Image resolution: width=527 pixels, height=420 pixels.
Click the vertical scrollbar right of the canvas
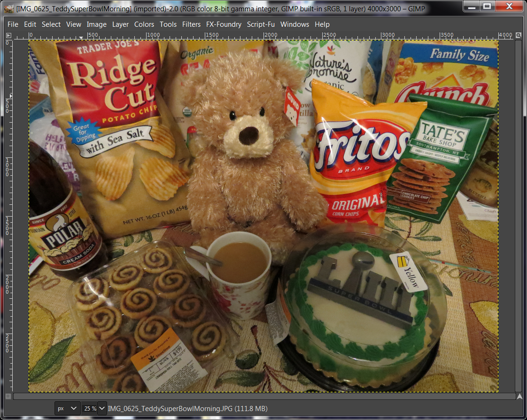[x=519, y=216]
